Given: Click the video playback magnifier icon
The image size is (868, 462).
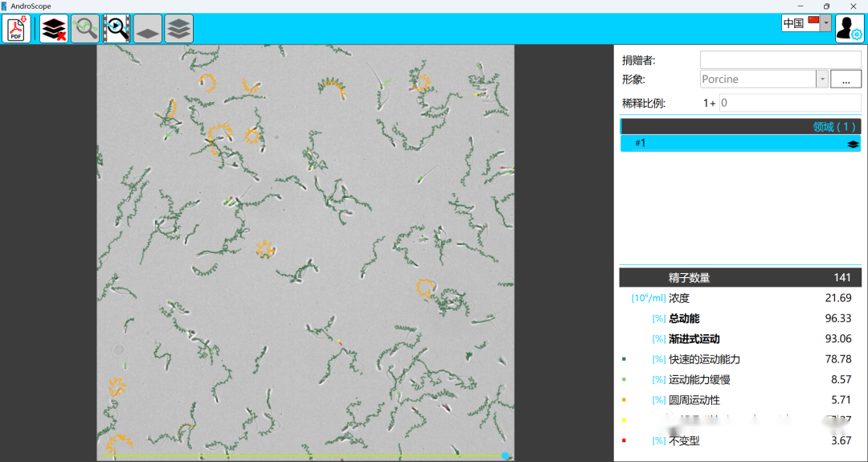Looking at the screenshot, I should (117, 29).
